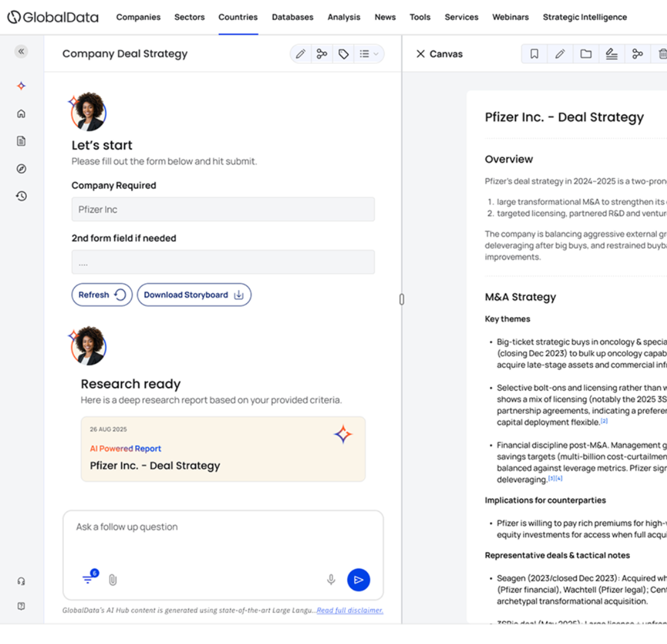Viewport: 667px width, 644px height.
Task: Edit the Company Deal Strategy title pencil
Action: click(301, 54)
